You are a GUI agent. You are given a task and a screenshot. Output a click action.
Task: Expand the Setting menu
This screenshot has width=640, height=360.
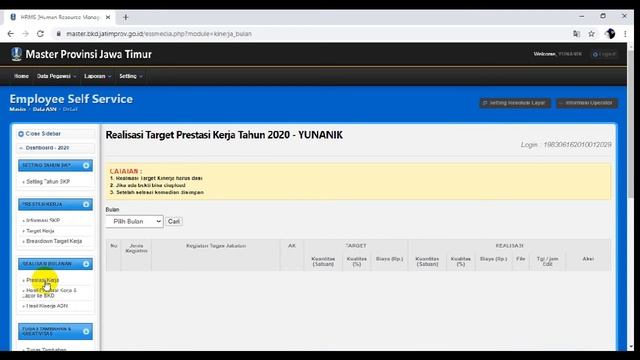pos(131,76)
